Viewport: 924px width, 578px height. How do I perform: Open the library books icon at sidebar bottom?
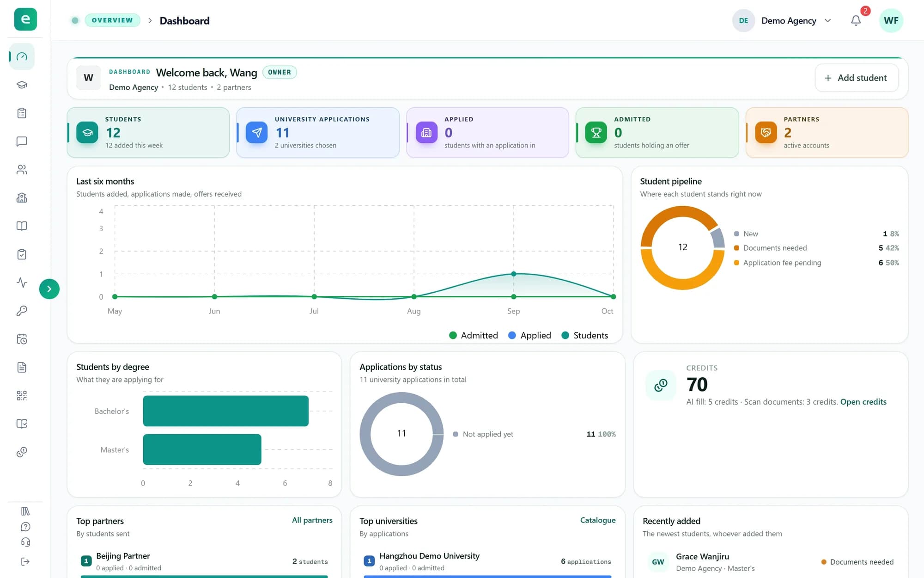tap(25, 511)
